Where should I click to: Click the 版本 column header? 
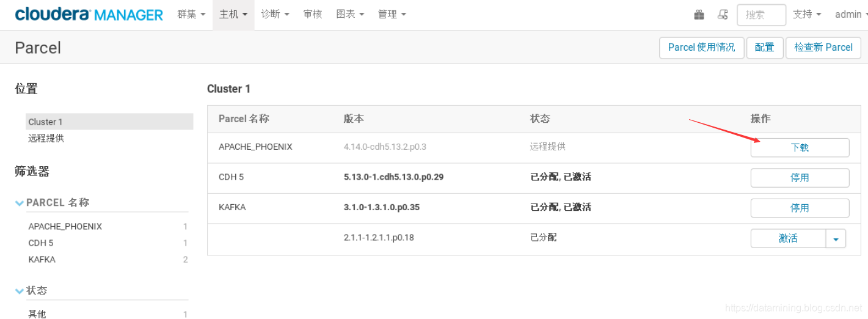[354, 119]
